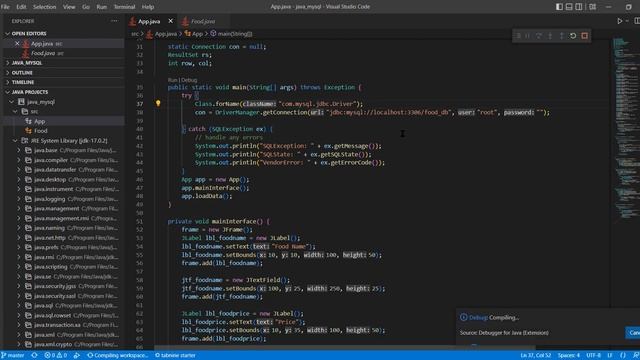Expand the java.desktop module
The width and height of the screenshot is (640, 360).
[19, 180]
